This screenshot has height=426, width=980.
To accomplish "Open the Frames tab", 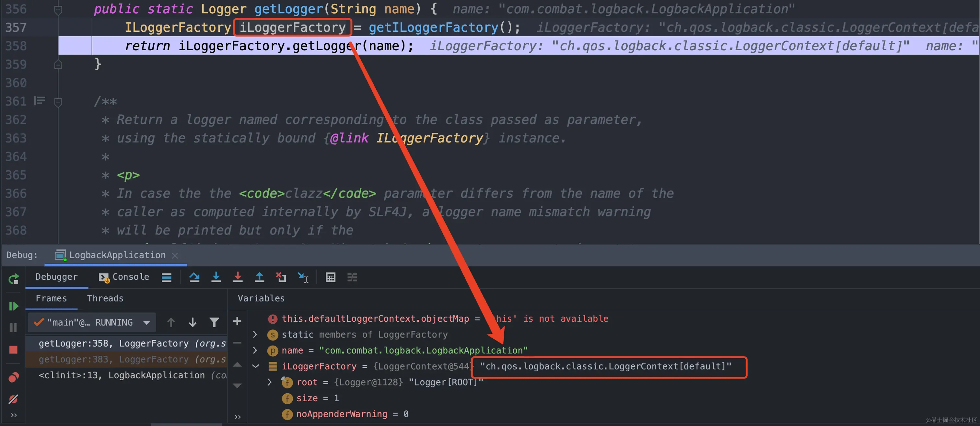I will click(x=51, y=299).
